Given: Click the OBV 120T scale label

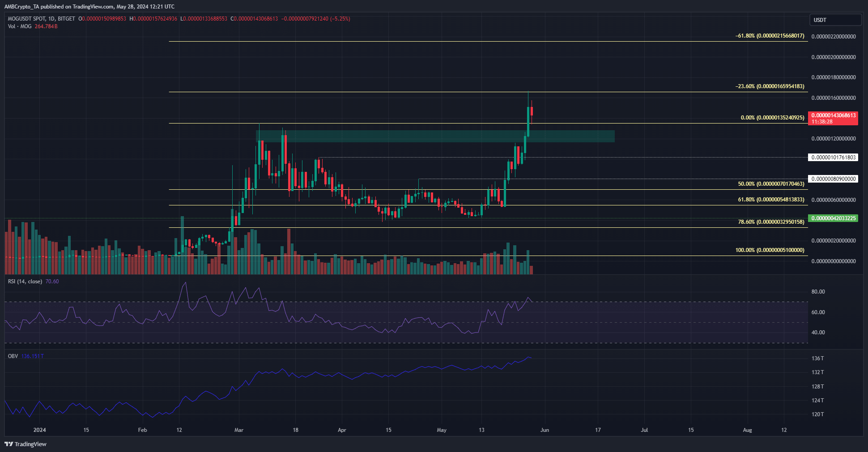Looking at the screenshot, I should [818, 414].
